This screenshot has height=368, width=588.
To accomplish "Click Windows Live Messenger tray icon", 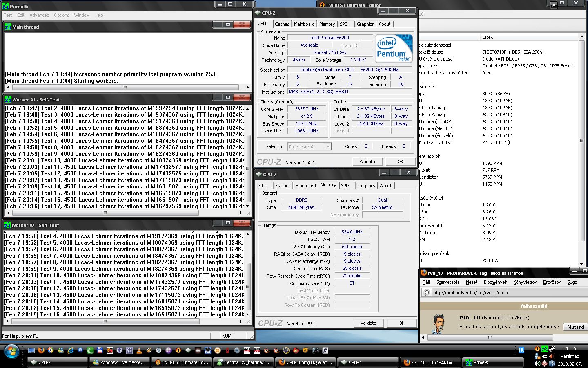I will [x=537, y=356].
